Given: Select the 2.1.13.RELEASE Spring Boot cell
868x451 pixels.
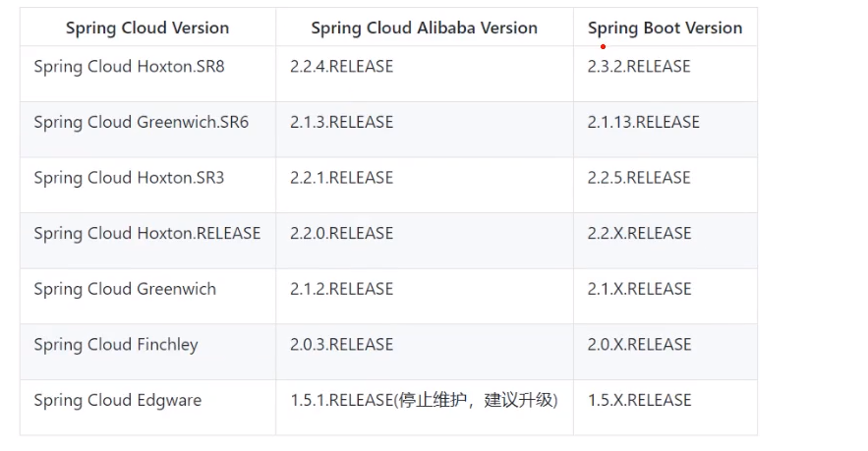Looking at the screenshot, I should click(665, 130).
